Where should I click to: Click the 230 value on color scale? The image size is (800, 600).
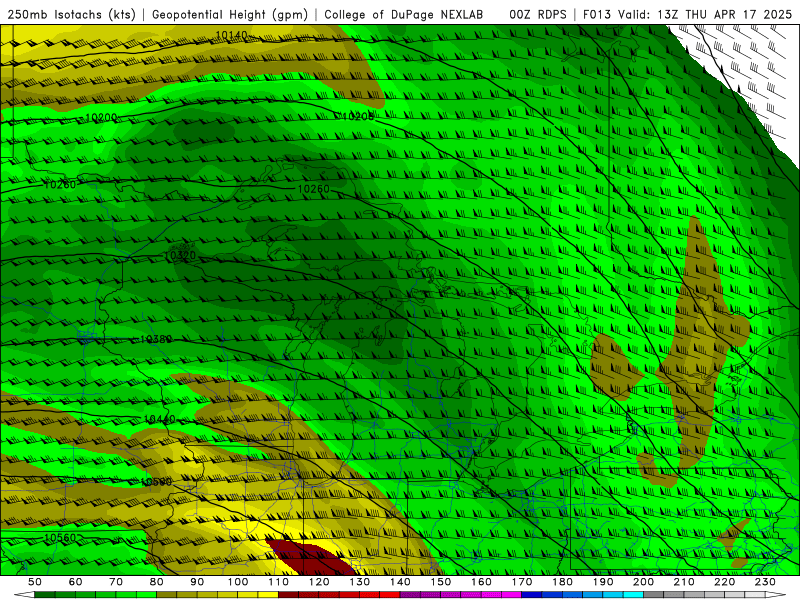click(765, 582)
